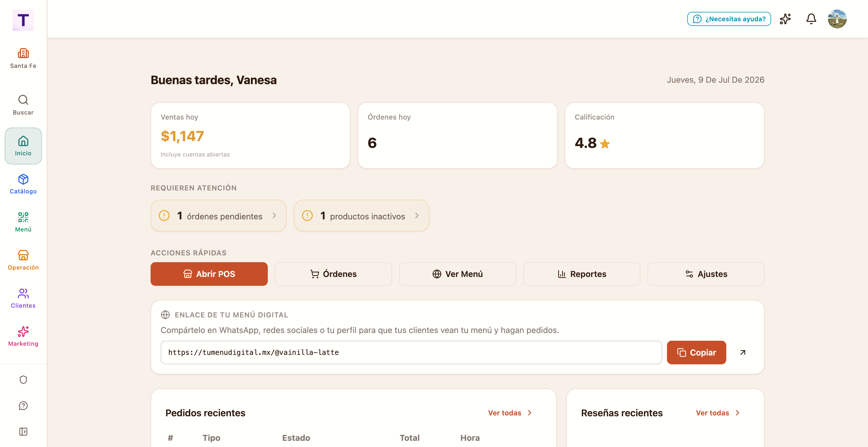Open the Clientes section
The image size is (868, 447).
[x=23, y=298]
